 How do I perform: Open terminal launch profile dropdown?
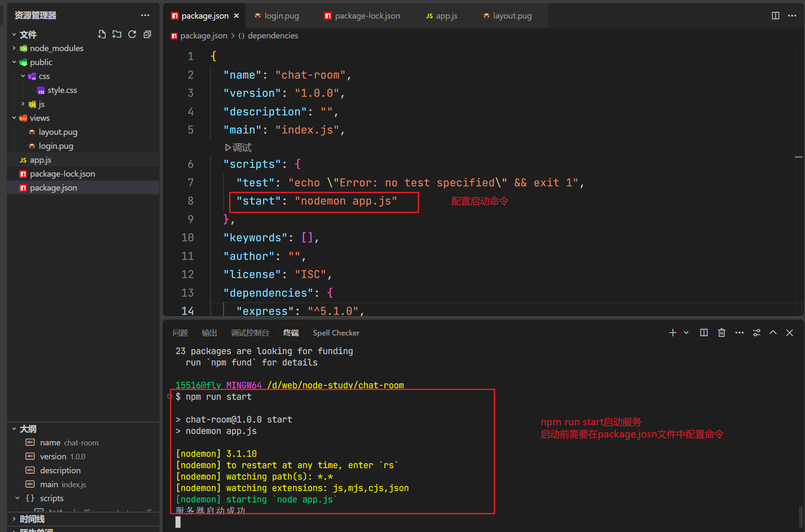point(686,333)
